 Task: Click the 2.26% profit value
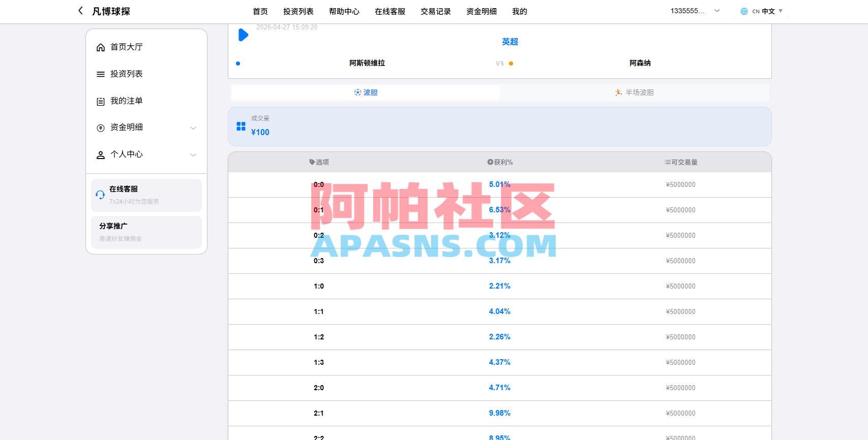pos(500,337)
